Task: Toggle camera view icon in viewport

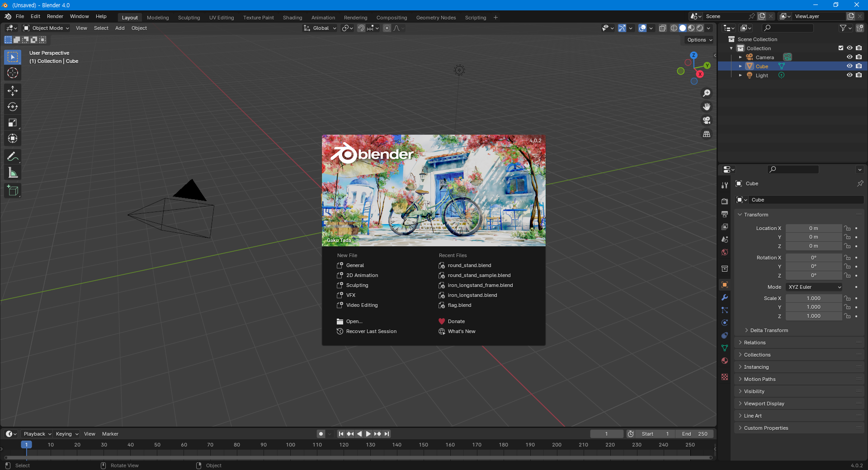Action: point(707,120)
